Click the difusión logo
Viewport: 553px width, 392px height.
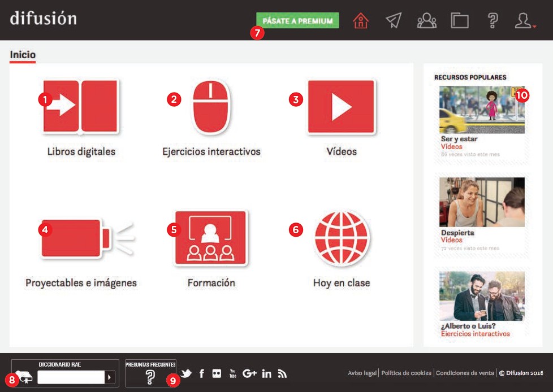44,18
